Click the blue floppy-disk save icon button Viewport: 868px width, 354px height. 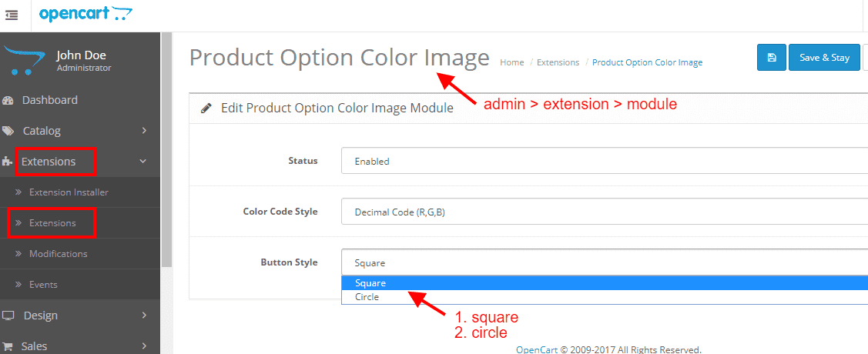[771, 58]
